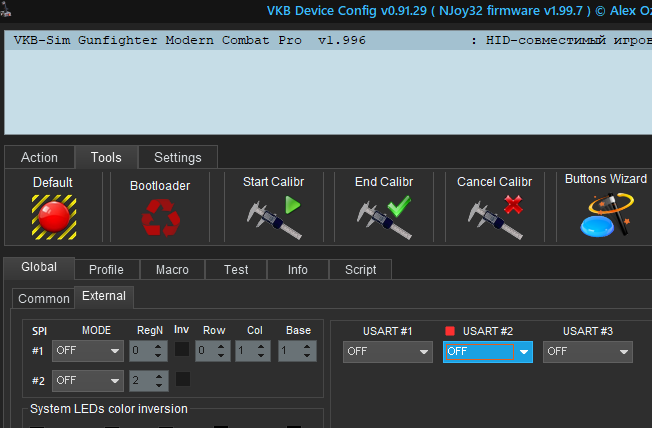This screenshot has height=428, width=652.
Task: Start calibration with the caliper play icon
Action: click(x=273, y=216)
